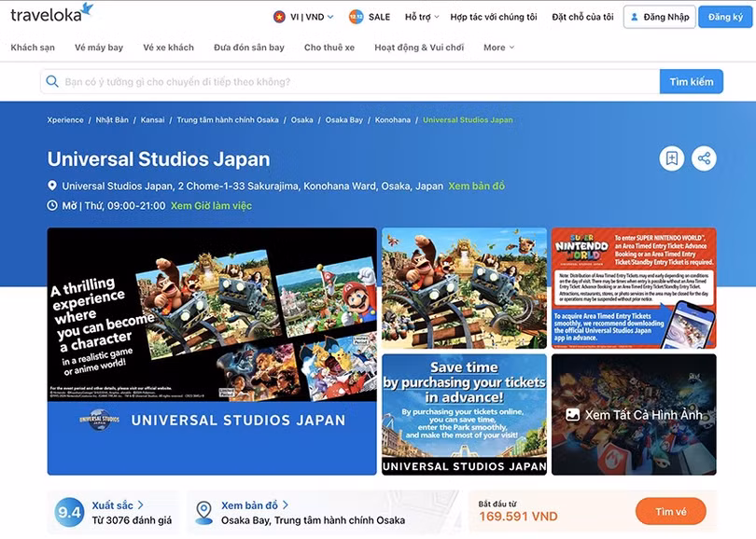Click the share icon
This screenshot has width=756, height=539.
click(704, 159)
